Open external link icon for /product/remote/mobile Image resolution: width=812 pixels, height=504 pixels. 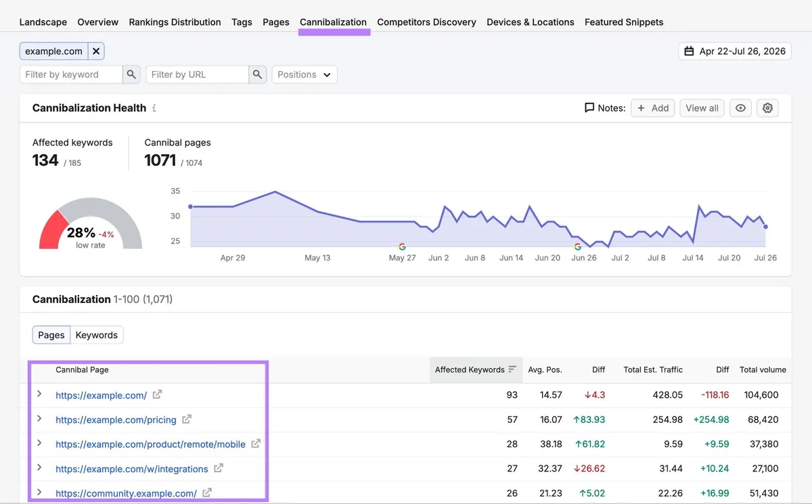pyautogui.click(x=256, y=444)
